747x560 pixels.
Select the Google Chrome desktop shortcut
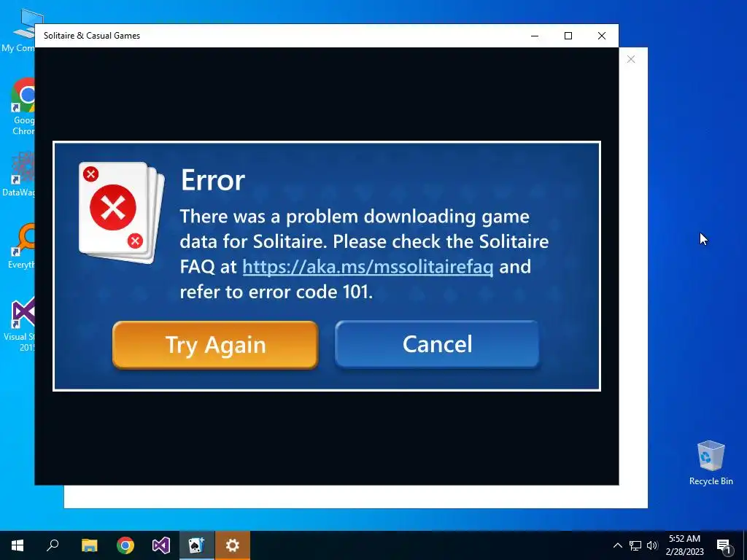pos(21,107)
